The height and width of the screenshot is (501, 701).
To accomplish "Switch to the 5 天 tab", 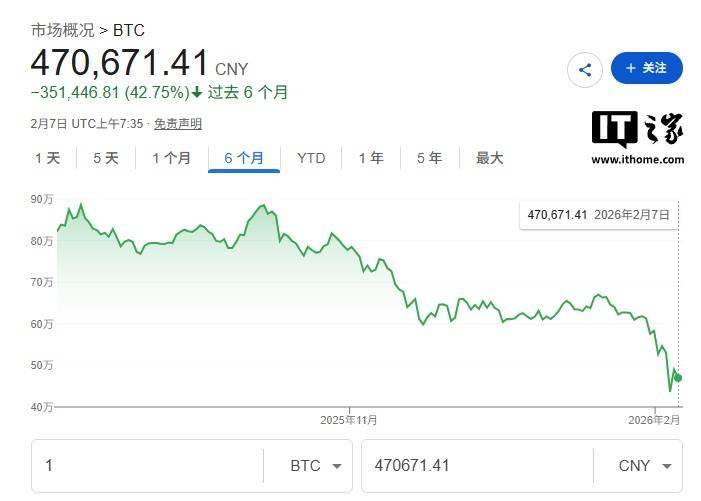I will click(105, 158).
